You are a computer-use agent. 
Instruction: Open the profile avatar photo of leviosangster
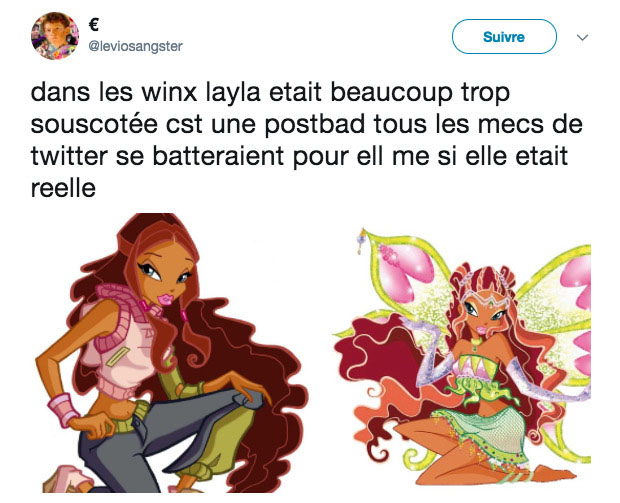(55, 36)
